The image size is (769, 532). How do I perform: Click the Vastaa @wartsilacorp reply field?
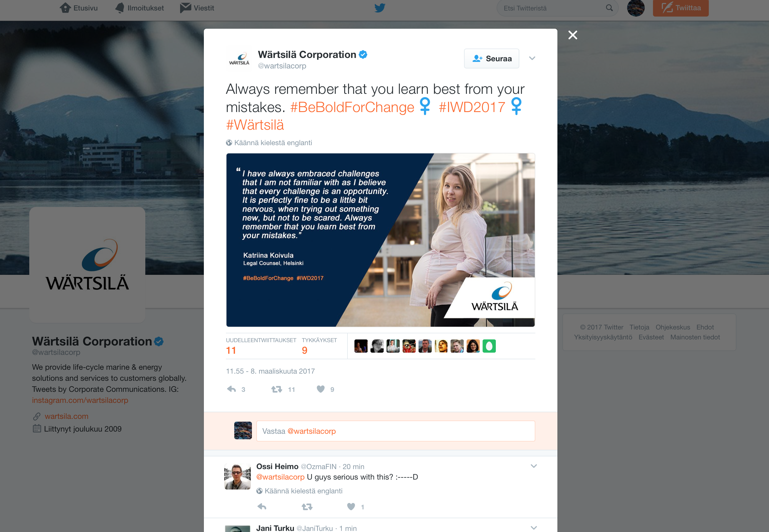pyautogui.click(x=395, y=431)
